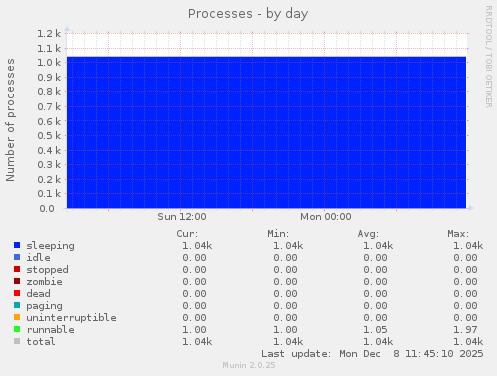The height and width of the screenshot is (376, 497).
Task: Click the 'sleeping' legend label
Action: pyautogui.click(x=50, y=246)
